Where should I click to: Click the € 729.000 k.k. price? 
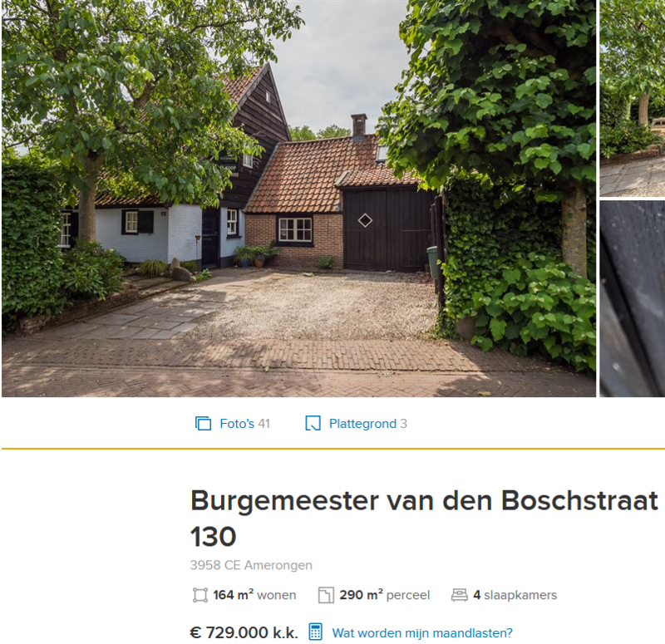point(244,632)
